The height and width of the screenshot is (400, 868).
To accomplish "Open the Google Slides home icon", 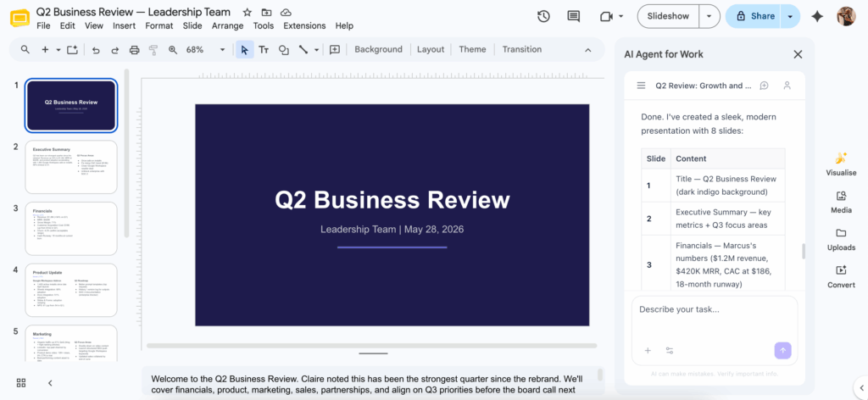I will [x=20, y=19].
